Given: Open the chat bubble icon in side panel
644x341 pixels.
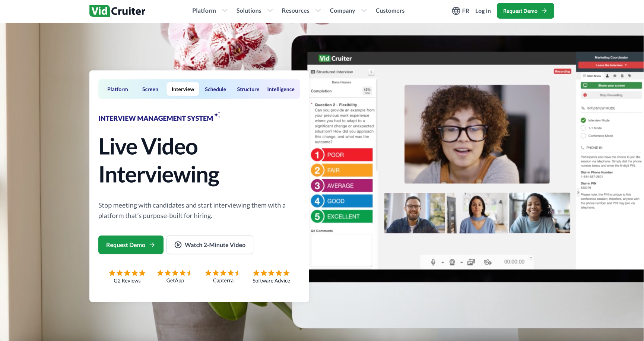Looking at the screenshot, I should tap(615, 76).
